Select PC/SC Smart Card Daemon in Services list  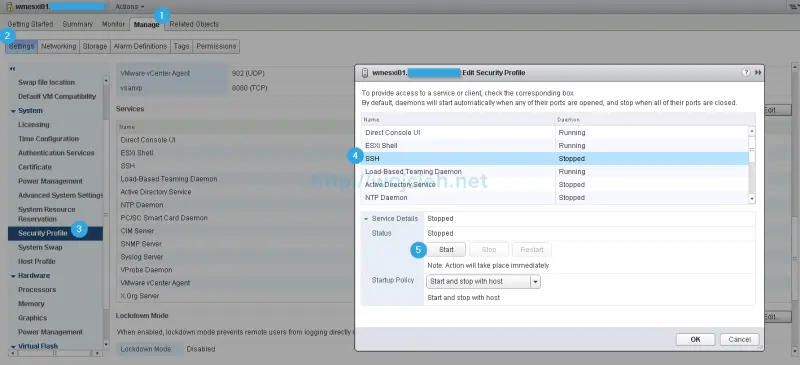[x=164, y=217]
